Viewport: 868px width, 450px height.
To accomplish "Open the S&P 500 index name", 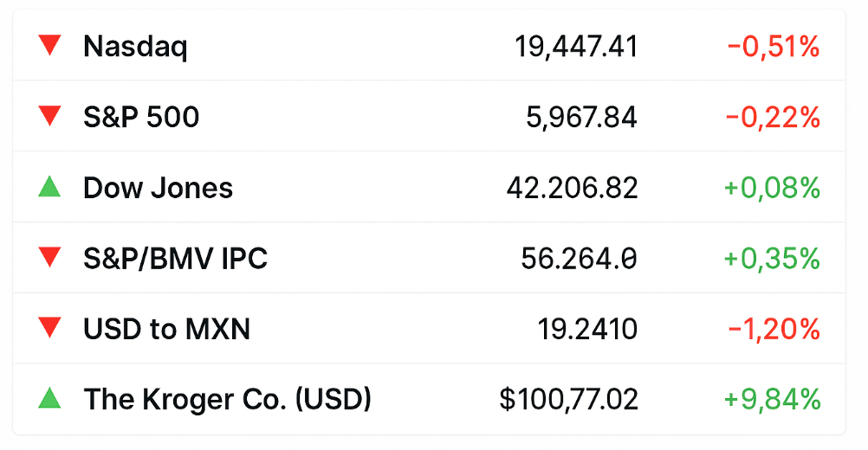I will [141, 117].
